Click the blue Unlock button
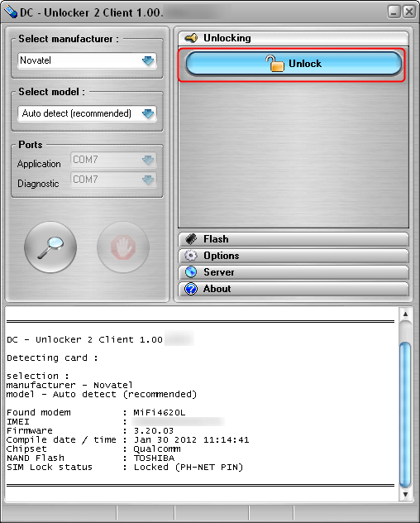 294,64
